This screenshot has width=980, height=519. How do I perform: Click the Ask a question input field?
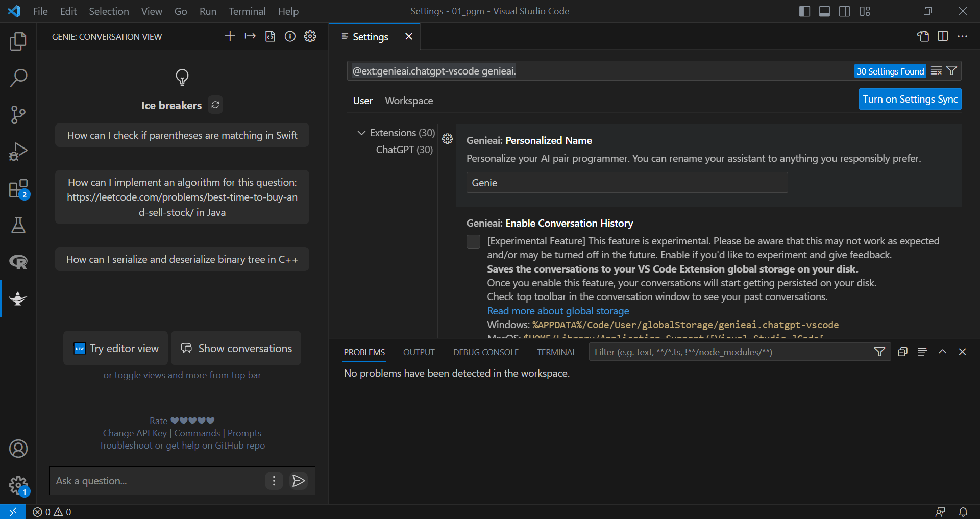point(153,480)
